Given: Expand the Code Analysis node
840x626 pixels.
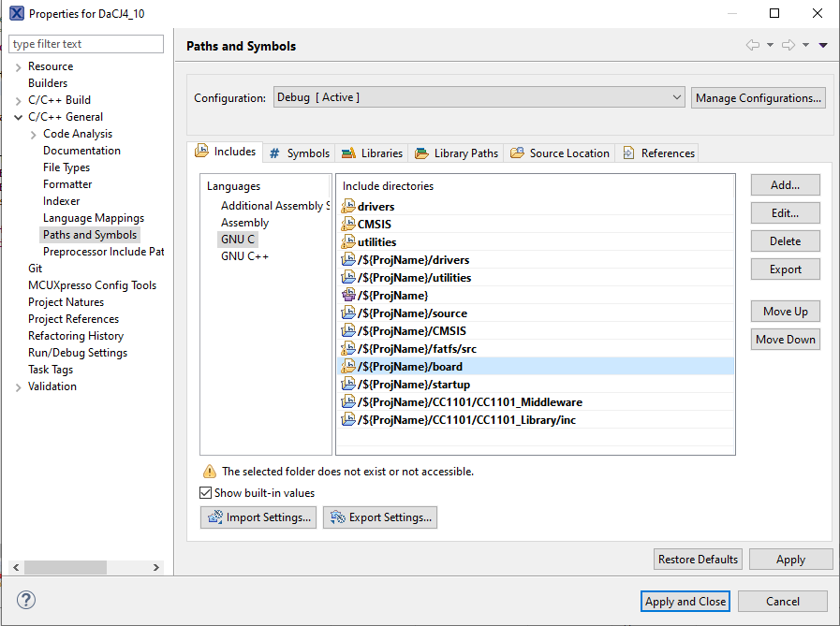Looking at the screenshot, I should point(33,135).
